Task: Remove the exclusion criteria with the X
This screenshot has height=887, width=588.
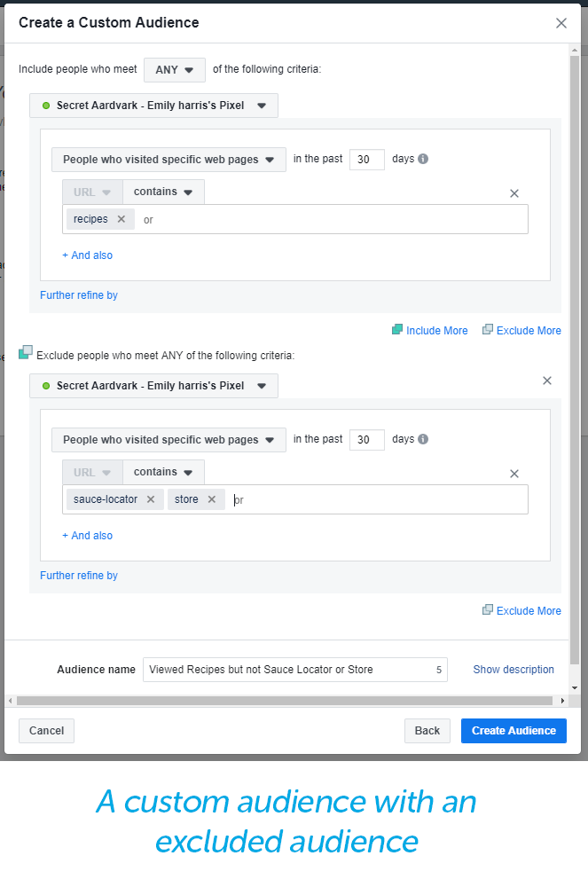Action: 546,380
